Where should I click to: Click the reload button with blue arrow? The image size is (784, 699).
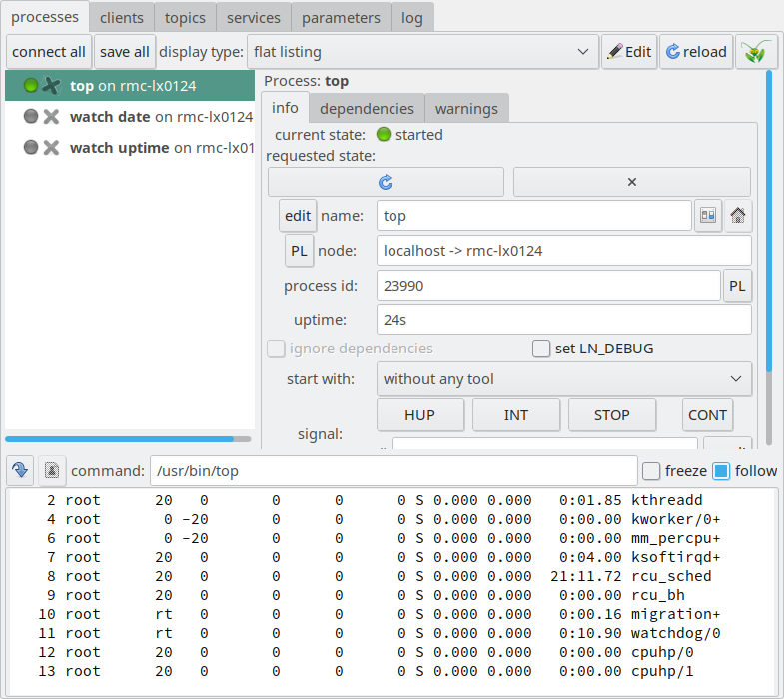pyautogui.click(x=696, y=52)
